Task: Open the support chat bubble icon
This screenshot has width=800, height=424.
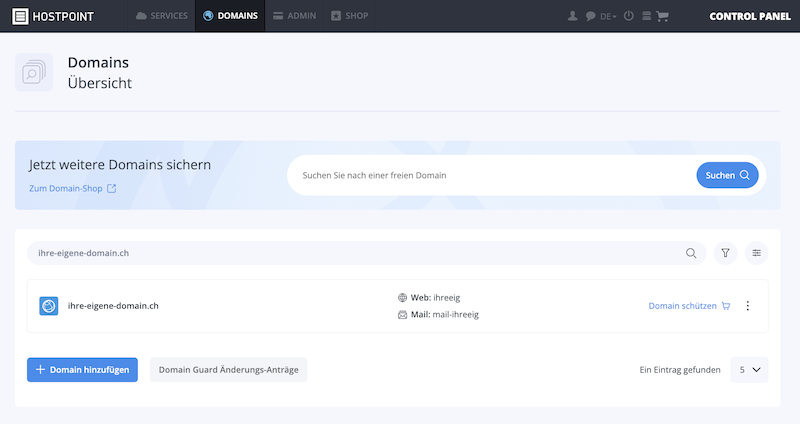Action: point(590,16)
